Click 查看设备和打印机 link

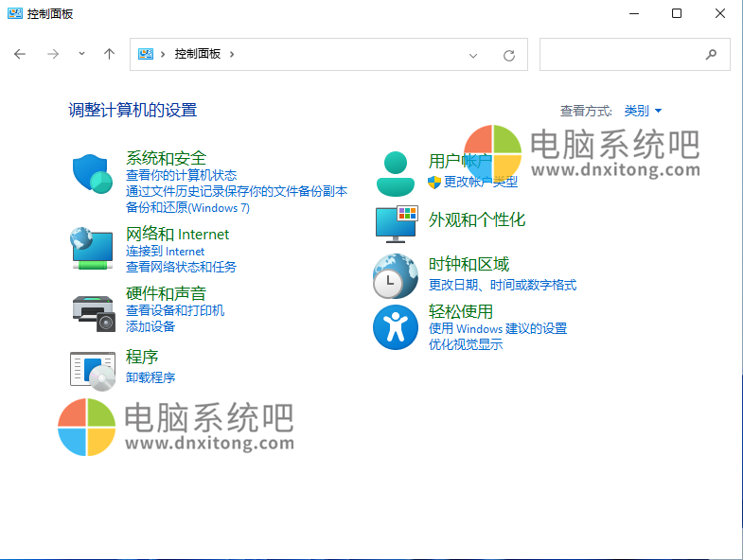tap(175, 310)
